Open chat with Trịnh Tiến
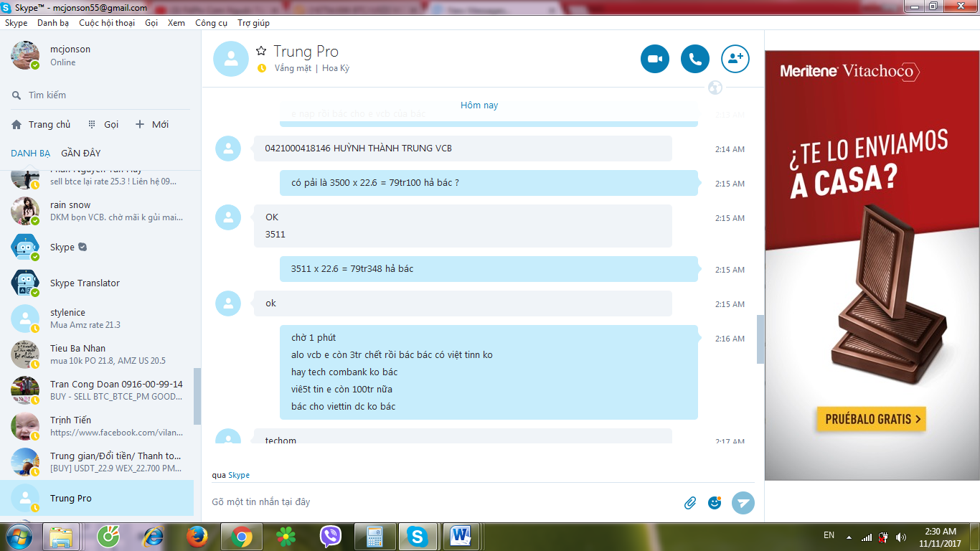The height and width of the screenshot is (551, 980). 97,426
